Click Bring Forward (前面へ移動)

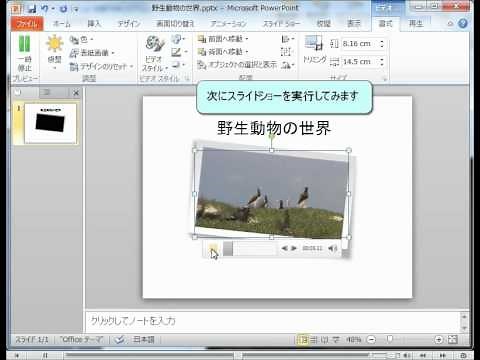point(223,39)
